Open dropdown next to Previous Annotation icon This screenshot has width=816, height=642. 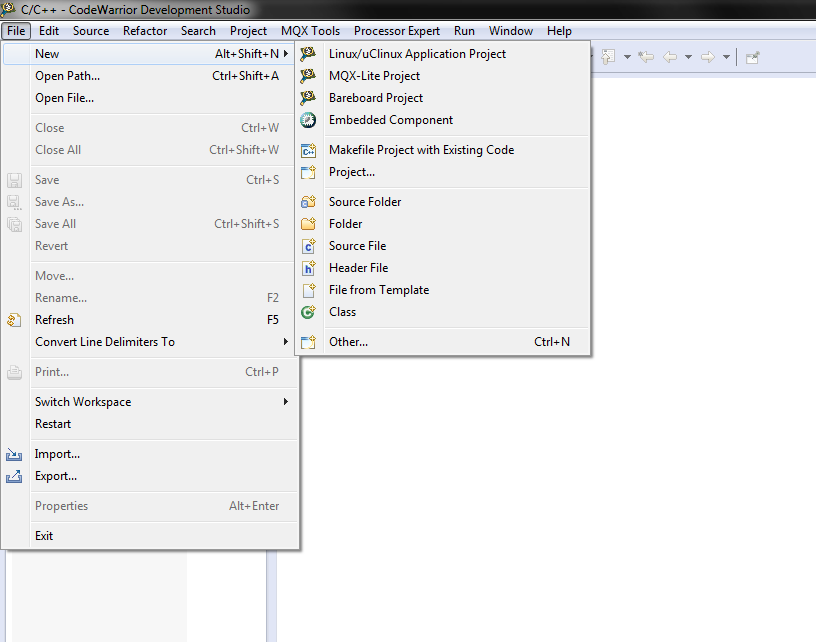627,57
